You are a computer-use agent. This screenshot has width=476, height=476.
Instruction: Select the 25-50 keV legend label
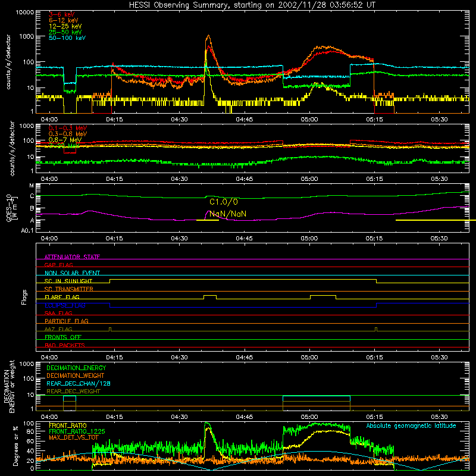(x=65, y=32)
